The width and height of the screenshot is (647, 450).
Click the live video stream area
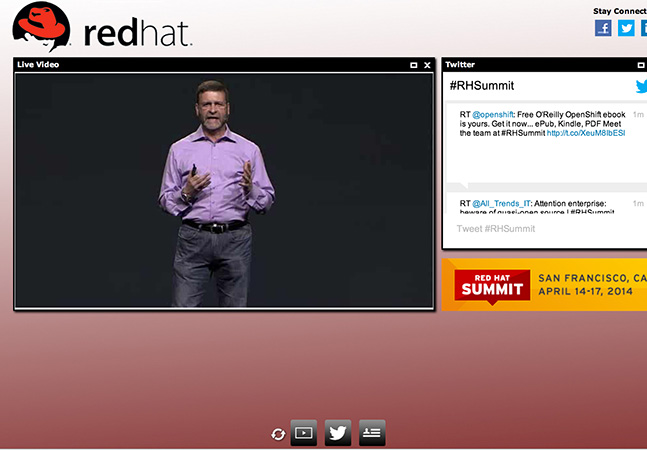[224, 191]
